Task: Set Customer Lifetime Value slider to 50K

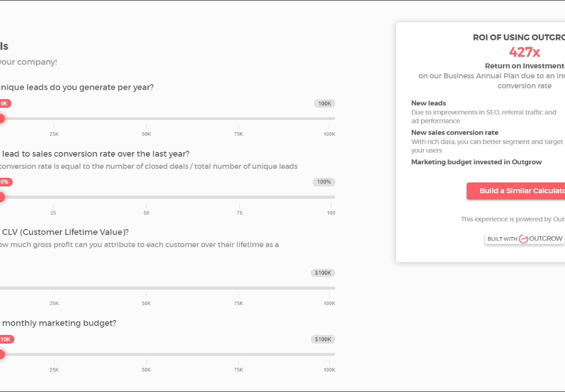Action: point(146,288)
